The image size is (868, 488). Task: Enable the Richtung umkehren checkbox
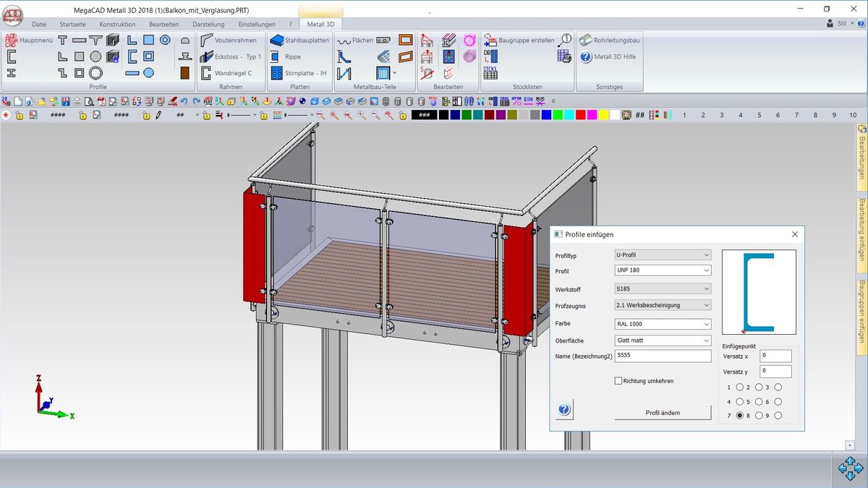click(x=618, y=380)
